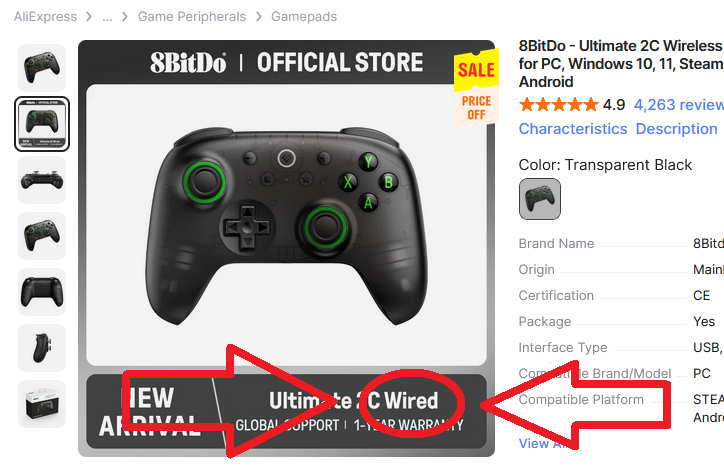Click the main controller product image
724x476 pixels.
point(286,225)
